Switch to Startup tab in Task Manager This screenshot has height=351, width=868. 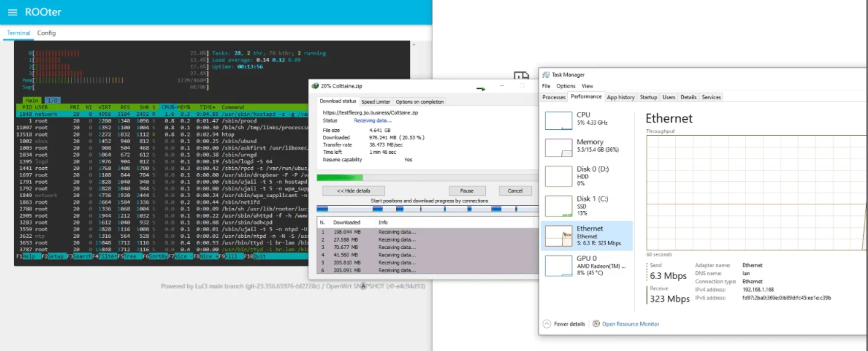(x=649, y=97)
